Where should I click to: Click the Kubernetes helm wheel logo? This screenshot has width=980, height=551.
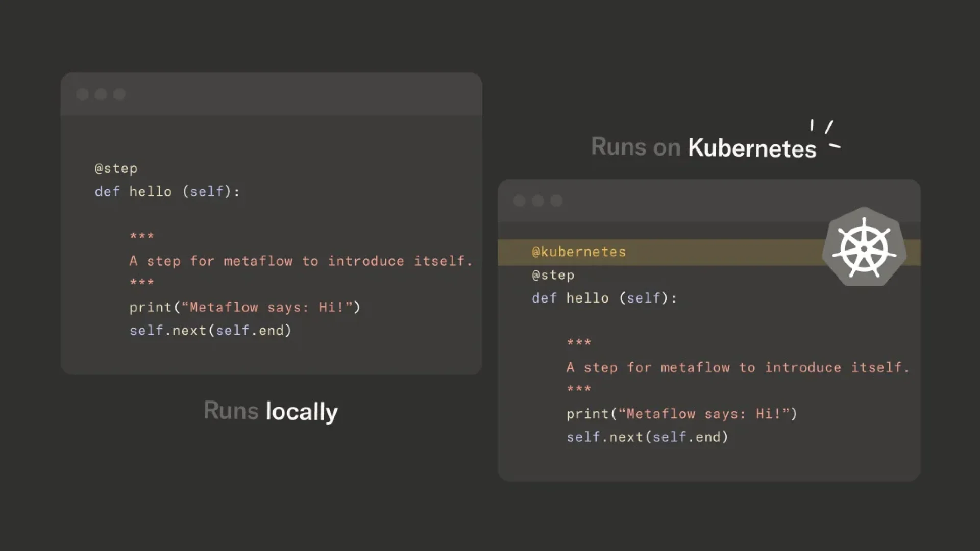click(864, 247)
